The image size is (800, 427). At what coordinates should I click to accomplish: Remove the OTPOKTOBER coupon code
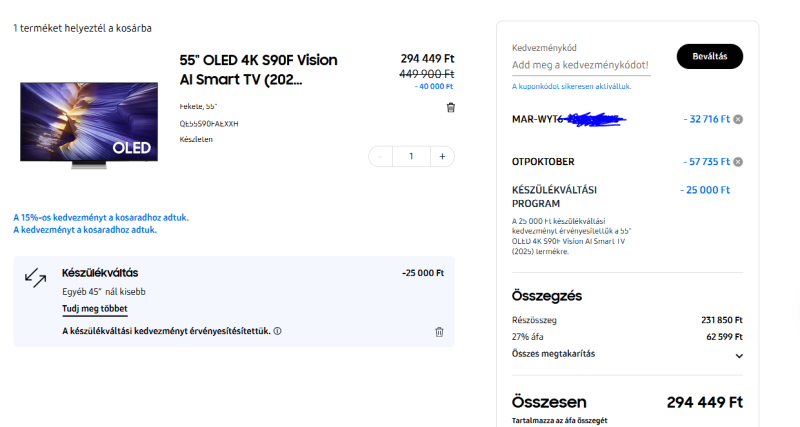738,162
